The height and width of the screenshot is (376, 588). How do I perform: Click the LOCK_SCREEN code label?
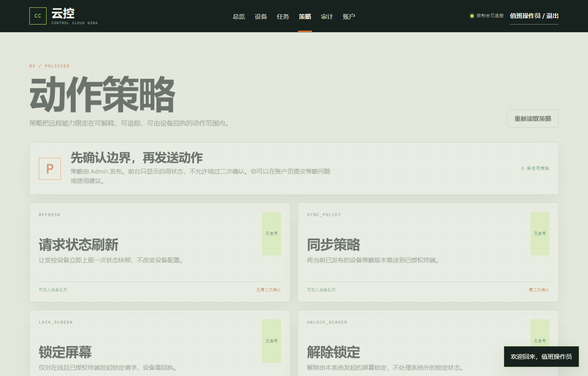(x=56, y=322)
